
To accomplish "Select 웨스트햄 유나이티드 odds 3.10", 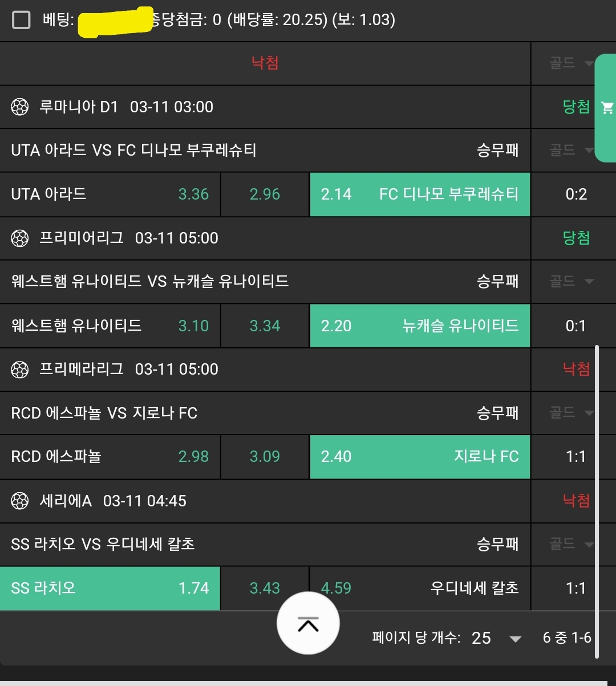I will (x=110, y=326).
